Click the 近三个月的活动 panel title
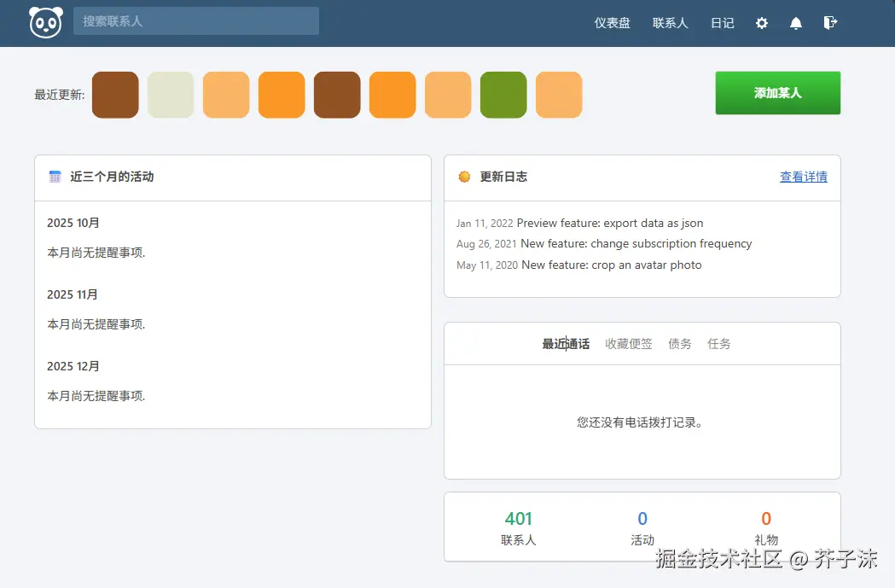895x588 pixels. (112, 177)
